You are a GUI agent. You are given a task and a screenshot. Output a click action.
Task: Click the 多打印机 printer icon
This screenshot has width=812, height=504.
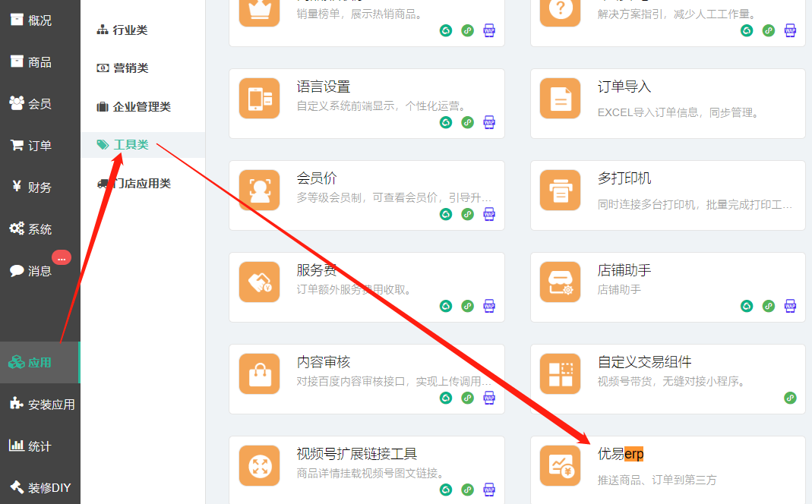point(561,190)
